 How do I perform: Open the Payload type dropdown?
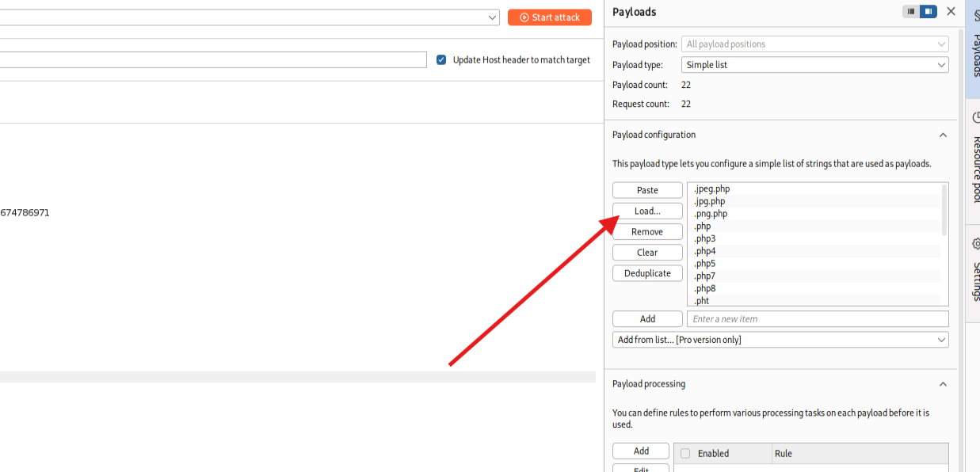coord(815,65)
